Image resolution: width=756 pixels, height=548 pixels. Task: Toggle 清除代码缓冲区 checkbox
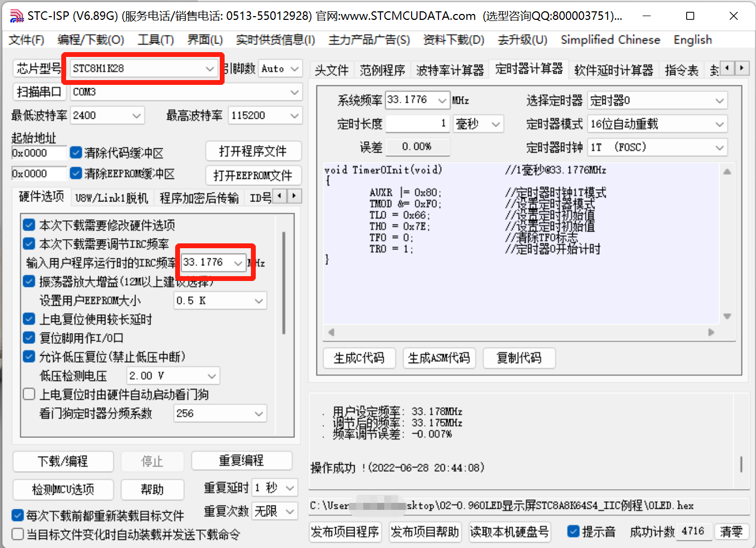pos(76,153)
